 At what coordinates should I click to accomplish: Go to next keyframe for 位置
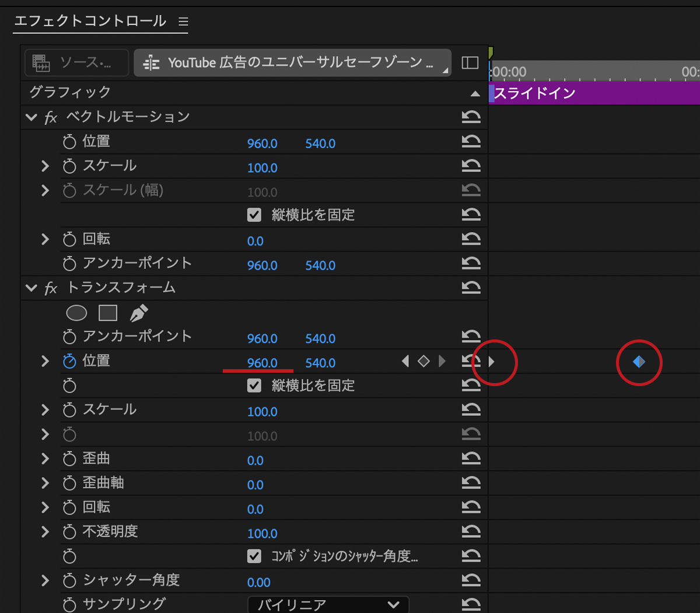pyautogui.click(x=442, y=362)
